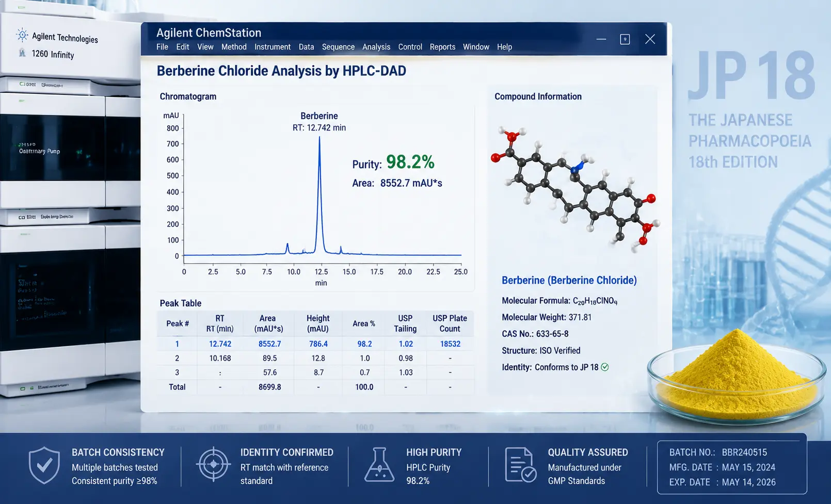This screenshot has height=504, width=831.
Task: Select 'CAS No.: 633-65-8' line
Action: pos(535,334)
